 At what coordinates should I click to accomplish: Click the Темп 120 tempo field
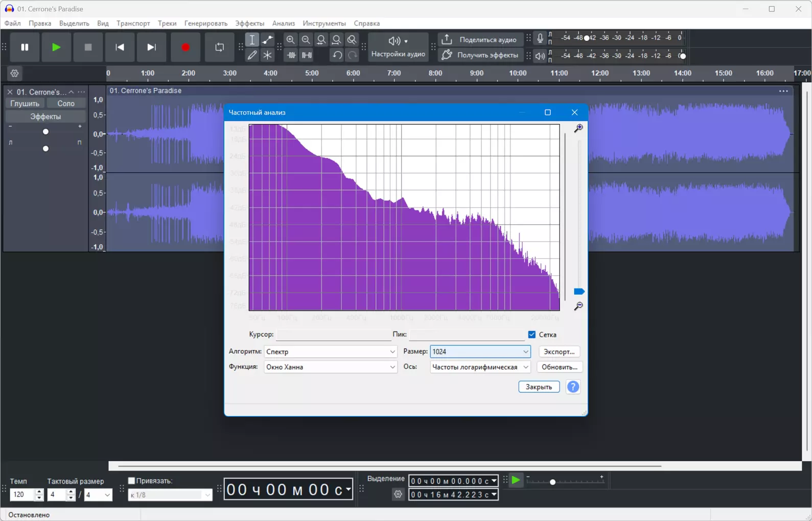(x=21, y=494)
